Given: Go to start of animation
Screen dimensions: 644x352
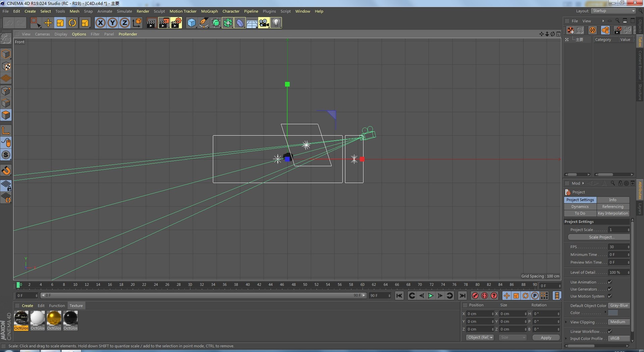Looking at the screenshot, I should click(x=399, y=296).
